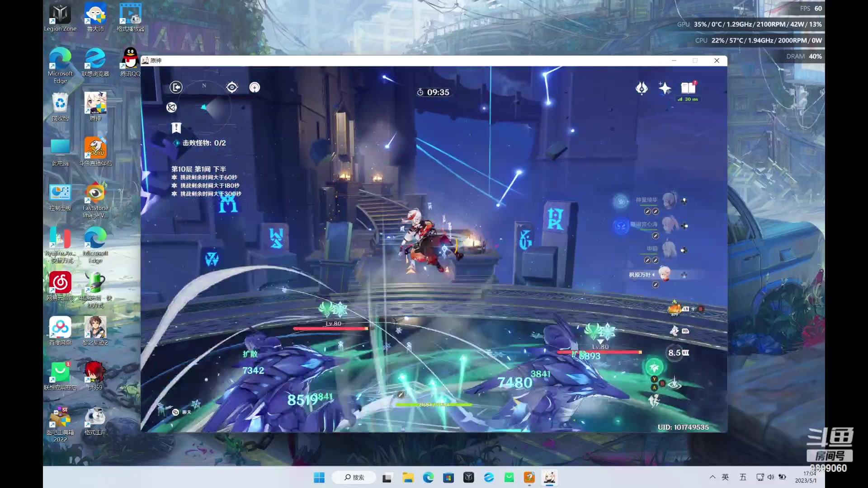Open 联想应用商店 desktop shortcut
Viewport: 868px width, 488px height.
pyautogui.click(x=60, y=376)
